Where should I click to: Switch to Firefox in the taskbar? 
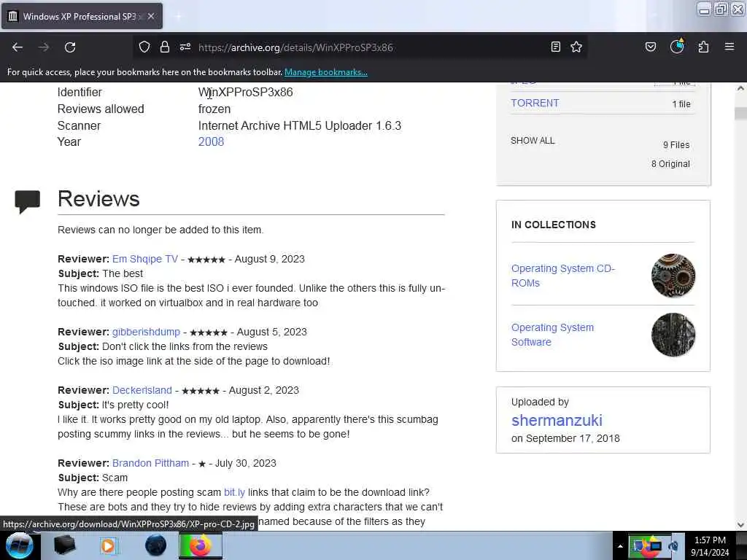coord(201,545)
